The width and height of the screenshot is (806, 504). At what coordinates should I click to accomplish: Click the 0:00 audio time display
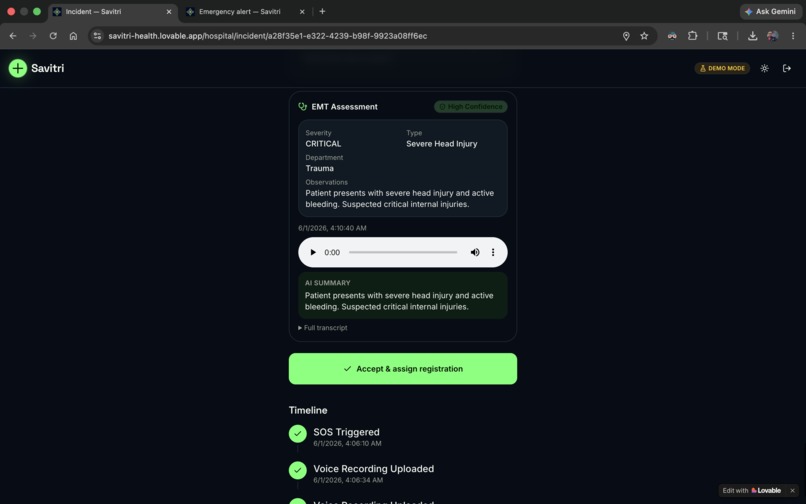(332, 252)
